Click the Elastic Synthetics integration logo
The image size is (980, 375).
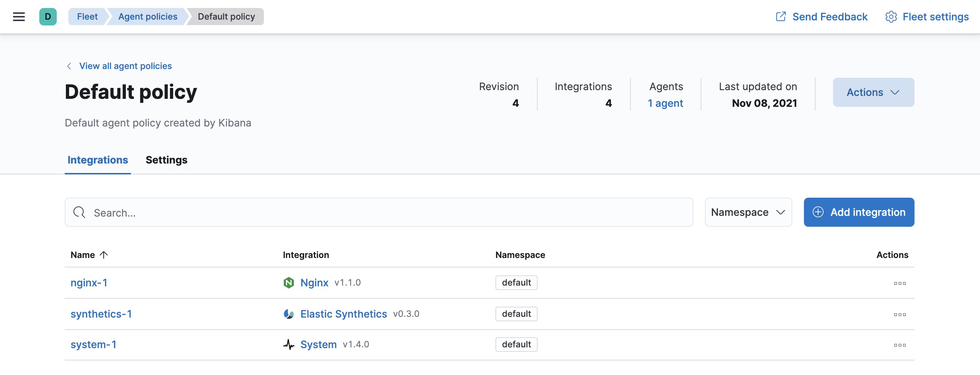pos(289,314)
